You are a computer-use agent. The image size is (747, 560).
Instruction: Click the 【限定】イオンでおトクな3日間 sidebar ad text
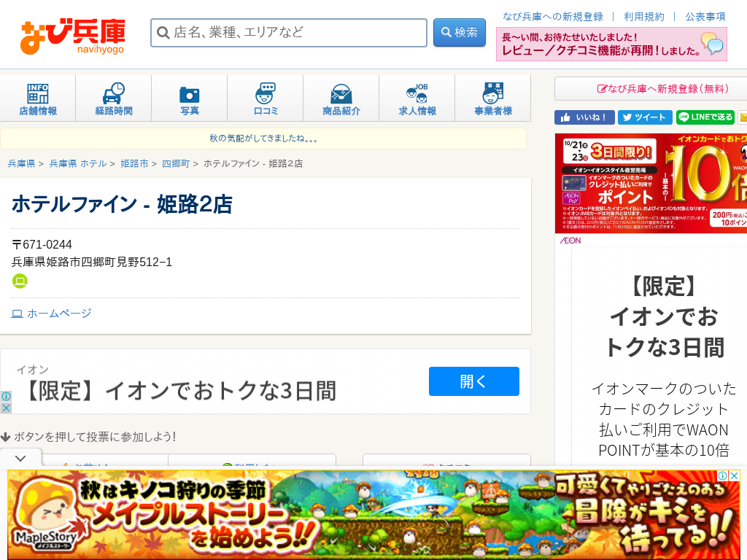coord(664,316)
